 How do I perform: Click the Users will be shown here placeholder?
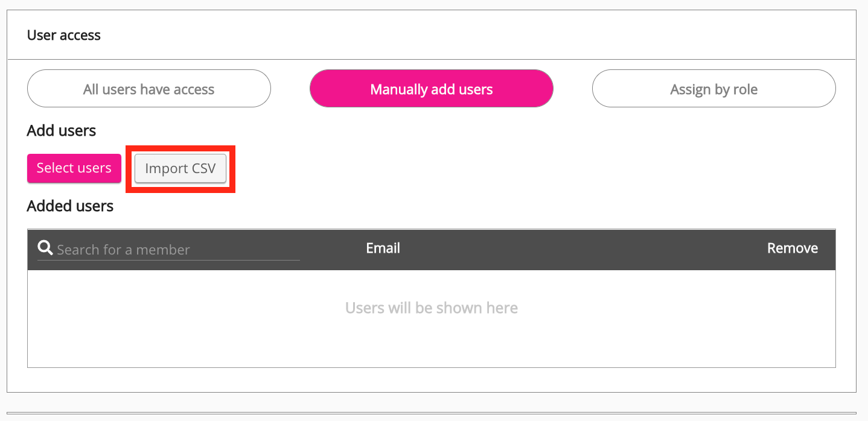431,308
